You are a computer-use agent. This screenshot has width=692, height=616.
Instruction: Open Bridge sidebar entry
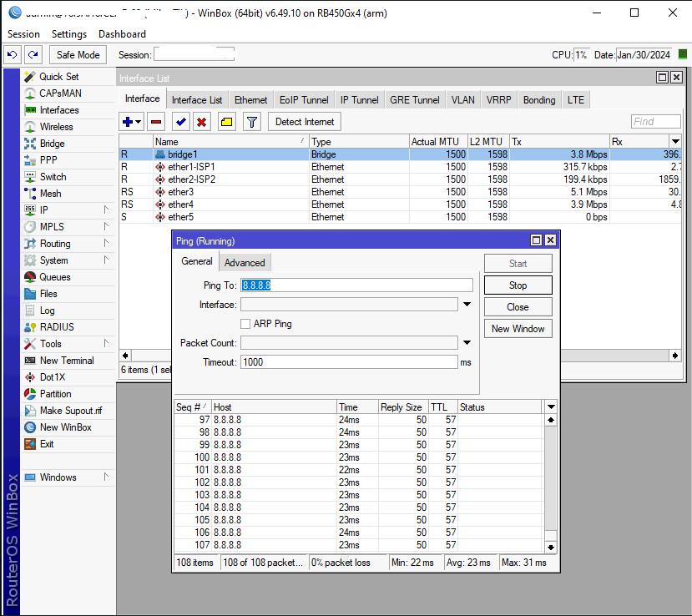tap(52, 144)
